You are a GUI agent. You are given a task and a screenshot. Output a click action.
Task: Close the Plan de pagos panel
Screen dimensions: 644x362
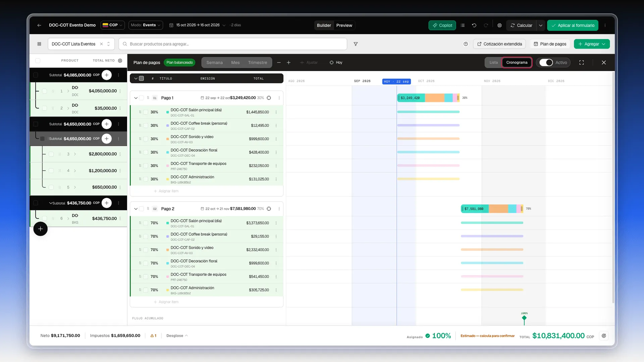coord(604,63)
